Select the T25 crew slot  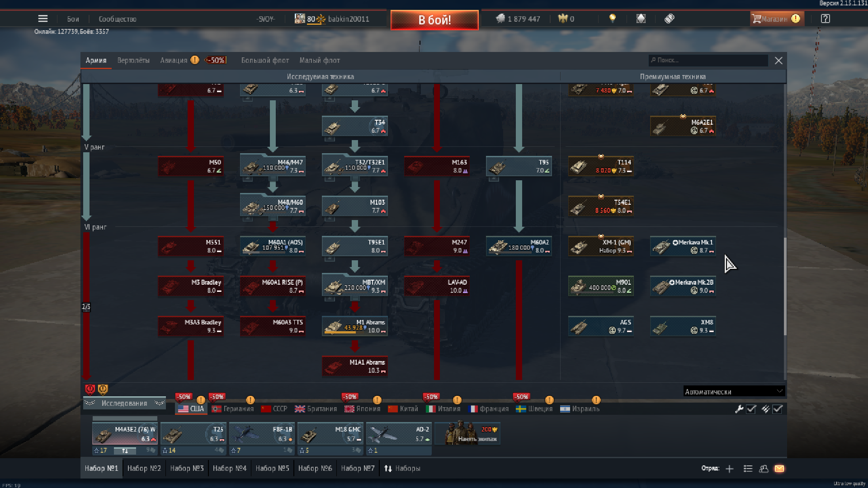193,434
